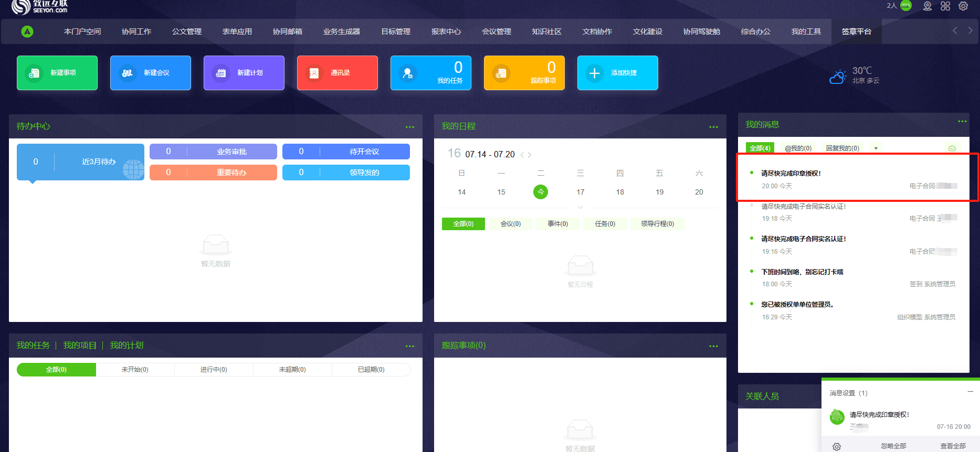Viewport: 980px width, 452px height.
Task: Select 业务审批 pending category
Action: (213, 152)
